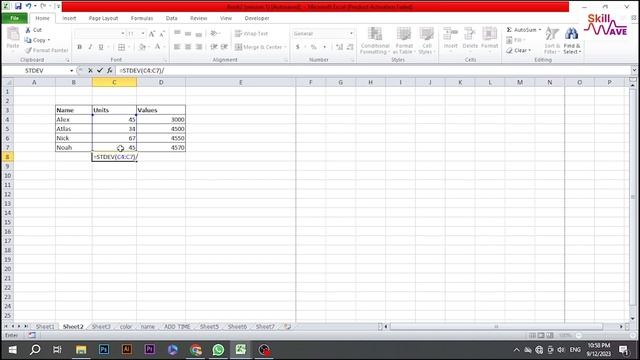Toggle Underline formatting
Screen dimensions: 640x360
click(101, 47)
